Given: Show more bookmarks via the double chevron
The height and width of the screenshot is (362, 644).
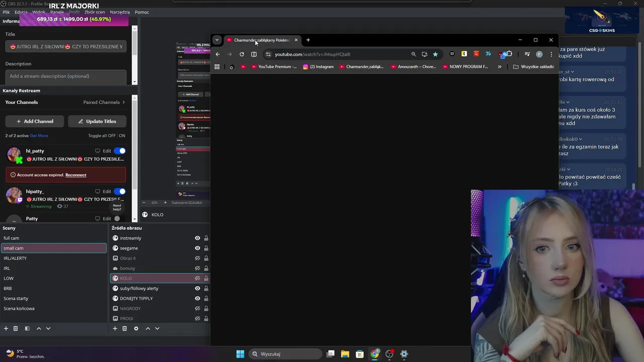Looking at the screenshot, I should (x=500, y=66).
